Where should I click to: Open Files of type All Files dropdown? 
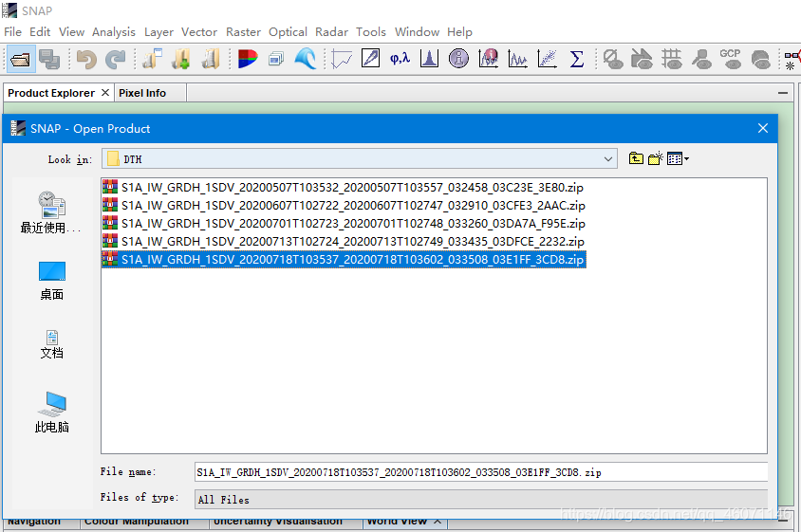pos(481,500)
